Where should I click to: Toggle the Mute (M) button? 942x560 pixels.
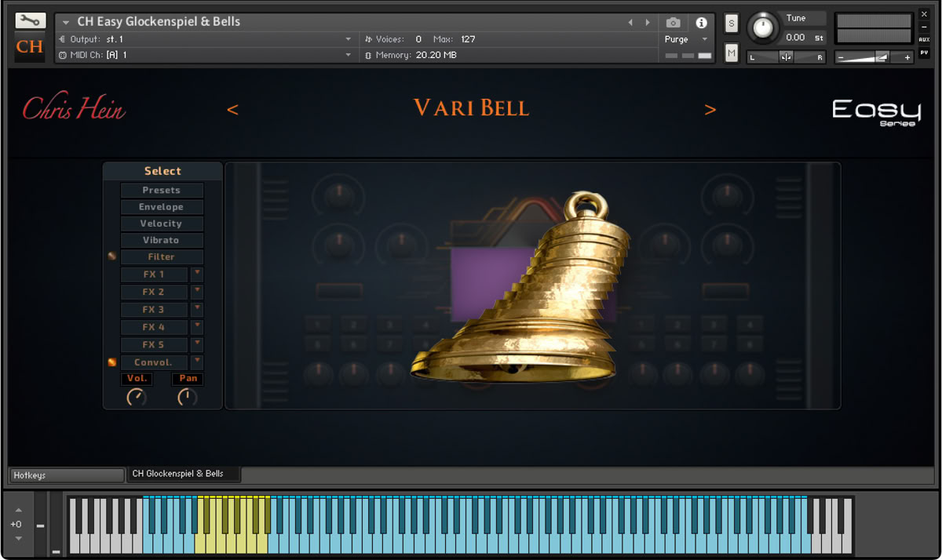coord(732,53)
